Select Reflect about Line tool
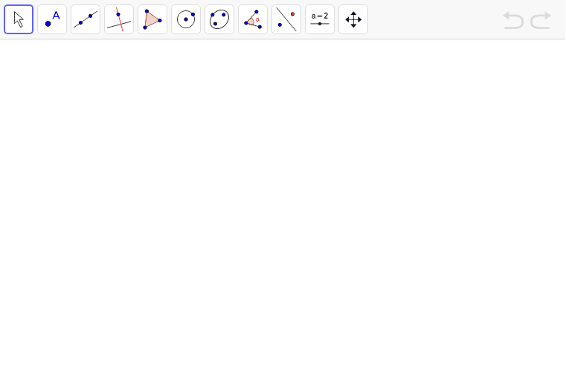This screenshot has height=392, width=566. [286, 19]
